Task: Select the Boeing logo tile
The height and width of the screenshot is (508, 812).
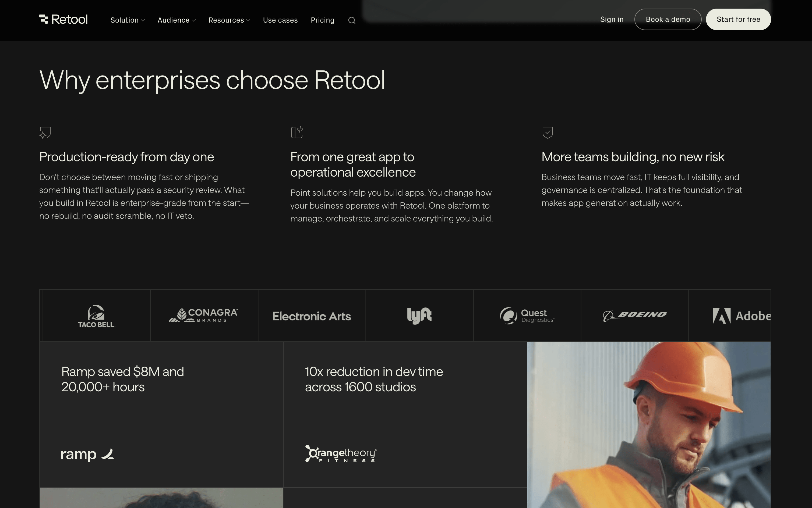Action: (634, 316)
